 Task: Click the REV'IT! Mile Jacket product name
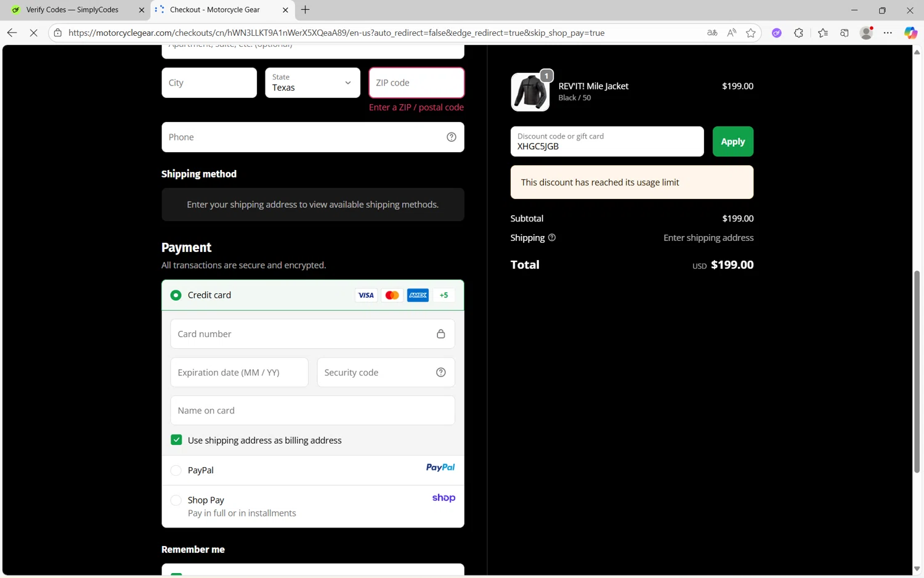pyautogui.click(x=594, y=86)
